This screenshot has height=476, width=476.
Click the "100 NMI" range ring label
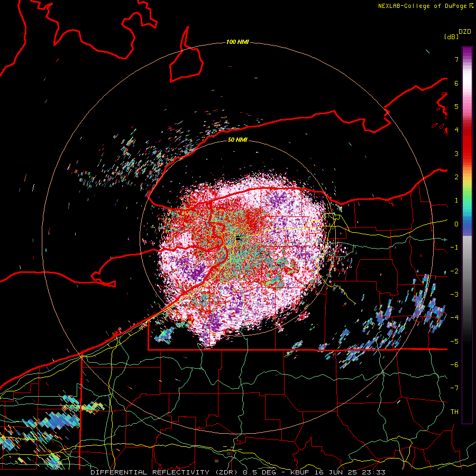[237, 42]
